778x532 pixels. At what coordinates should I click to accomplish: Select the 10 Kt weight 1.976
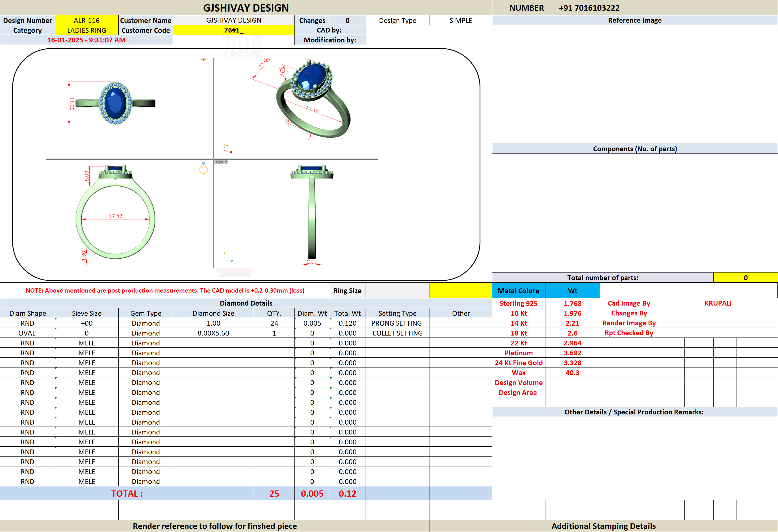tap(573, 313)
